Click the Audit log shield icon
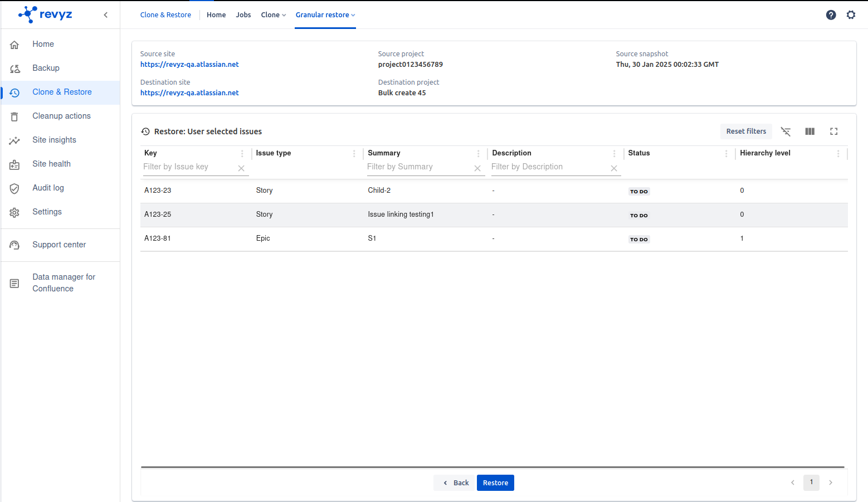 [14, 188]
